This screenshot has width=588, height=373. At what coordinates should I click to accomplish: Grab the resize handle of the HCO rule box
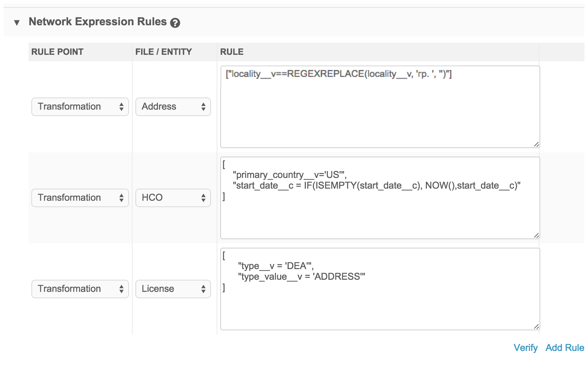pos(536,235)
